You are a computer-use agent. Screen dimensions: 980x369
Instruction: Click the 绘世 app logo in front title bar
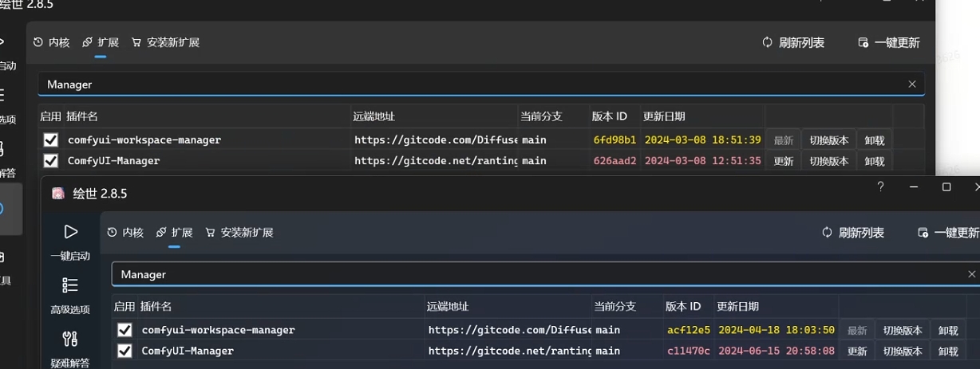57,194
